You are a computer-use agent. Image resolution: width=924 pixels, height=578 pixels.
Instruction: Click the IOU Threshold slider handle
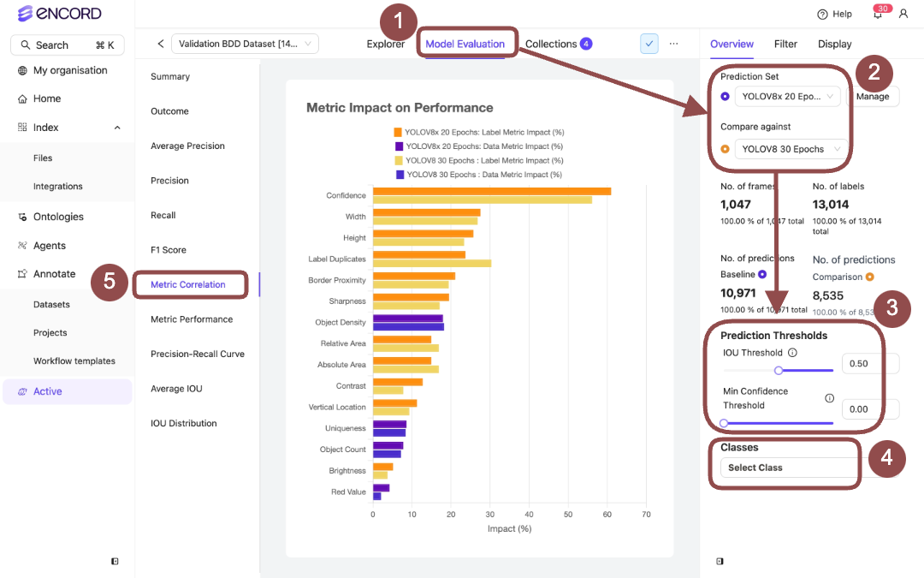coord(779,371)
